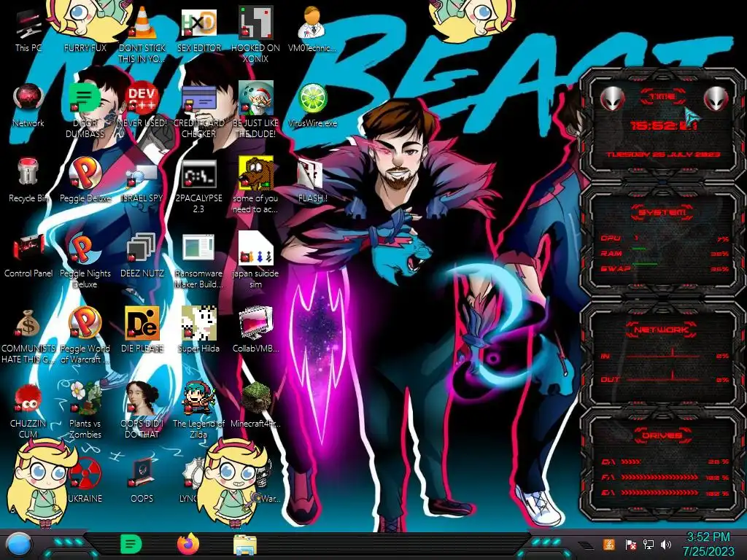Open the Action Center flag tray icon
The width and height of the screenshot is (747, 560).
coord(630,544)
